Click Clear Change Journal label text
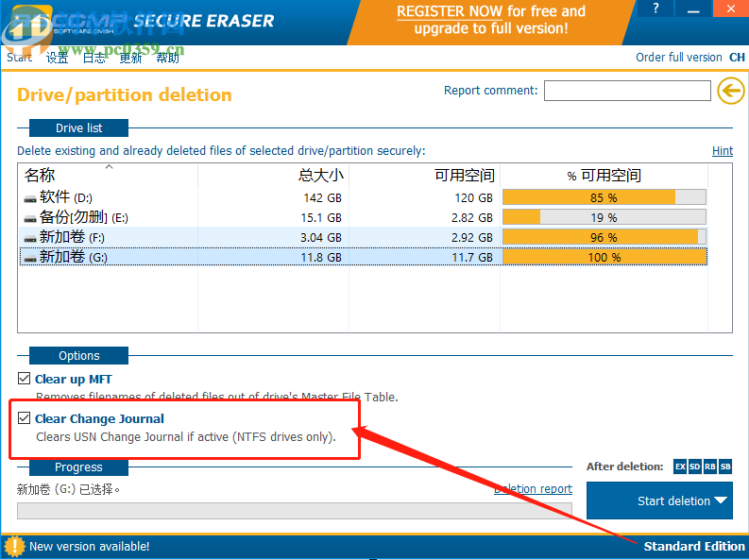749x560 pixels. [99, 418]
